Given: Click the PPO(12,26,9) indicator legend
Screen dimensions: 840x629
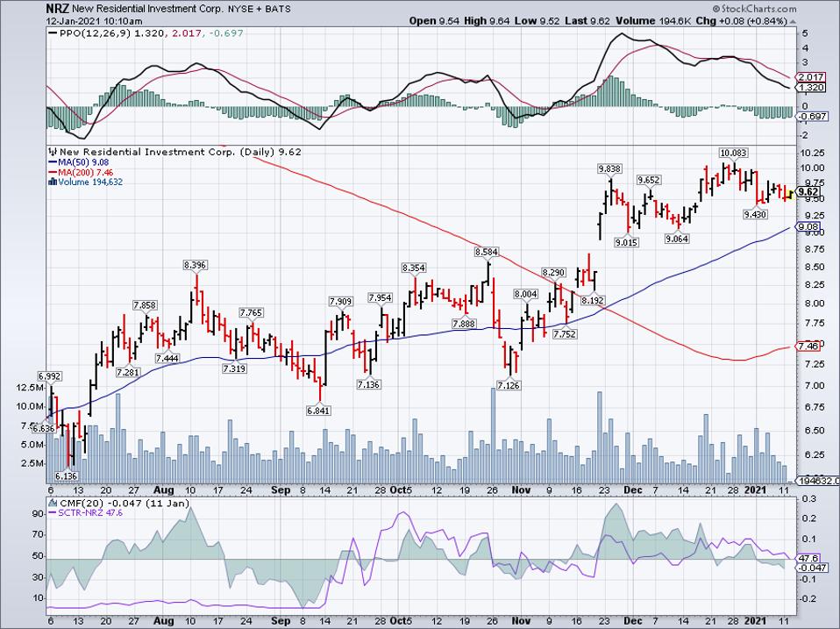Looking at the screenshot, I should click(x=146, y=33).
